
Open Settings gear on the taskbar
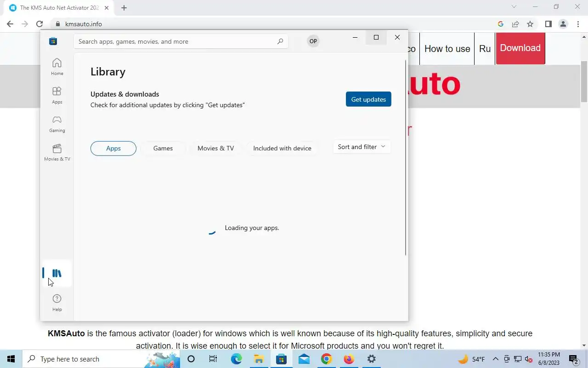point(371,359)
